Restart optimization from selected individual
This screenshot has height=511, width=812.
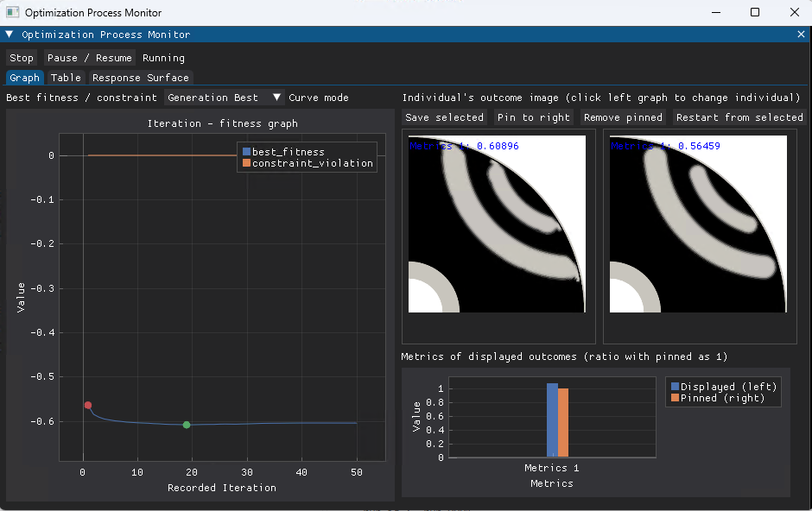[x=739, y=117]
